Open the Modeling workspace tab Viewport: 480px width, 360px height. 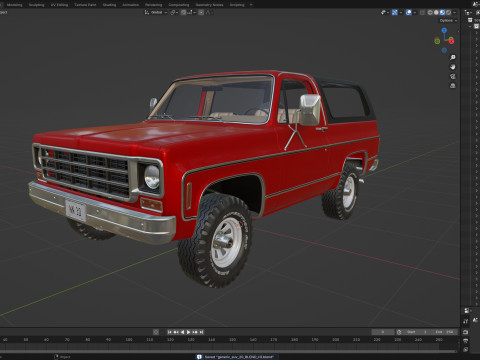pyautogui.click(x=14, y=5)
